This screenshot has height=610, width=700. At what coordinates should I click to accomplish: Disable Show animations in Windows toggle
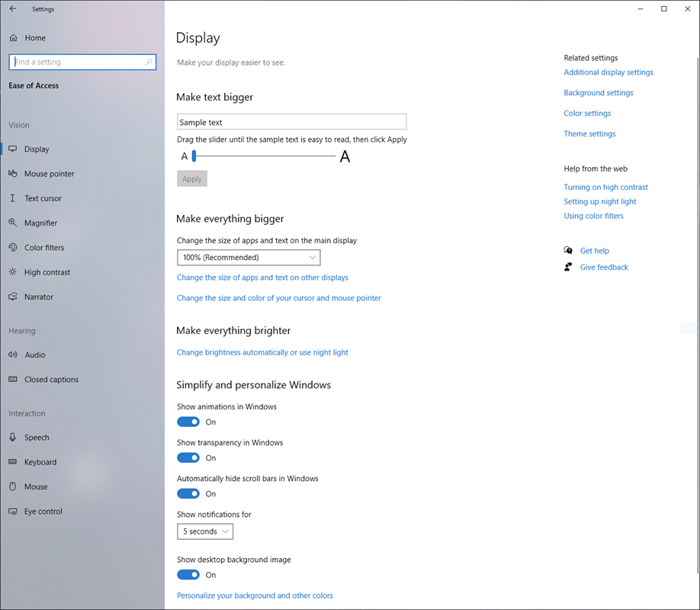(x=188, y=422)
